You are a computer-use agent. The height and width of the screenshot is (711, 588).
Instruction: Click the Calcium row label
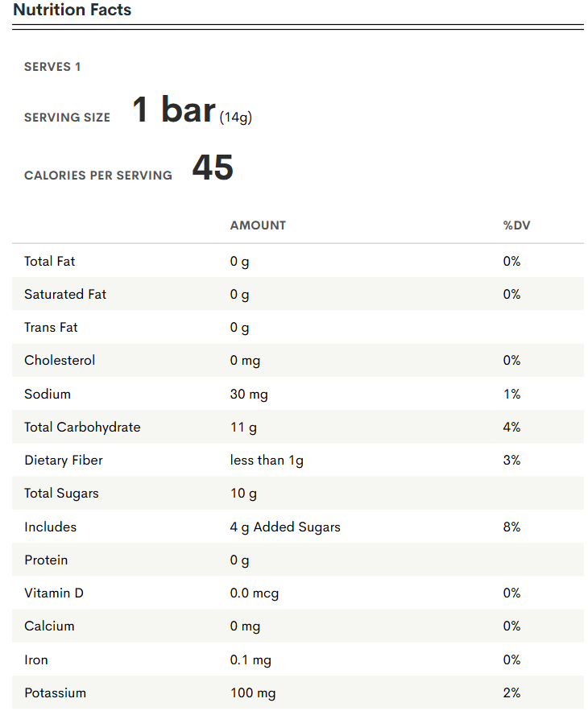pos(49,626)
